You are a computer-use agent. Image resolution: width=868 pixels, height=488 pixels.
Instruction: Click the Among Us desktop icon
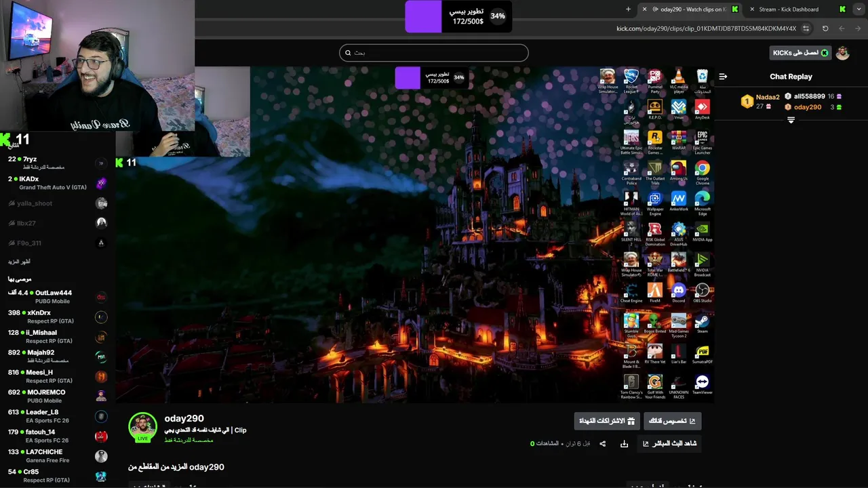click(x=678, y=171)
